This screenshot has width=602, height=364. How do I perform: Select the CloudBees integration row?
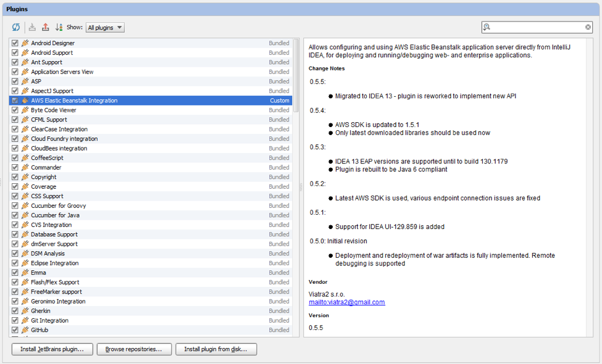click(x=151, y=149)
